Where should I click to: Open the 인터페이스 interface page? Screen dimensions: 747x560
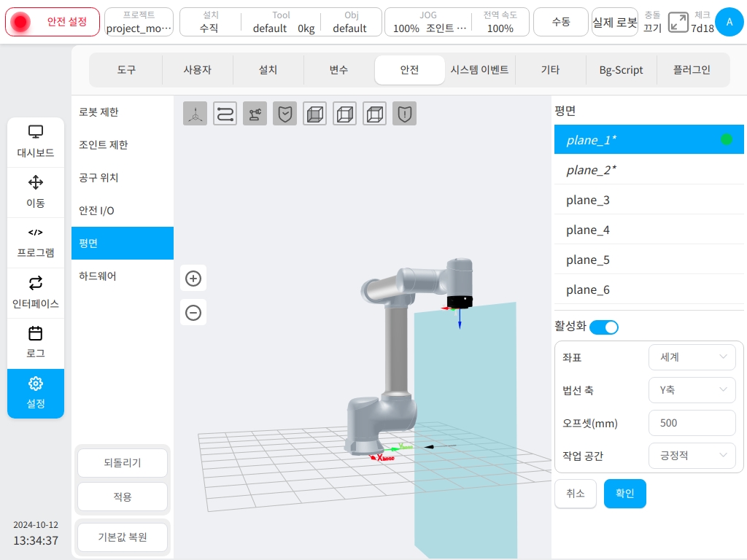pyautogui.click(x=36, y=293)
